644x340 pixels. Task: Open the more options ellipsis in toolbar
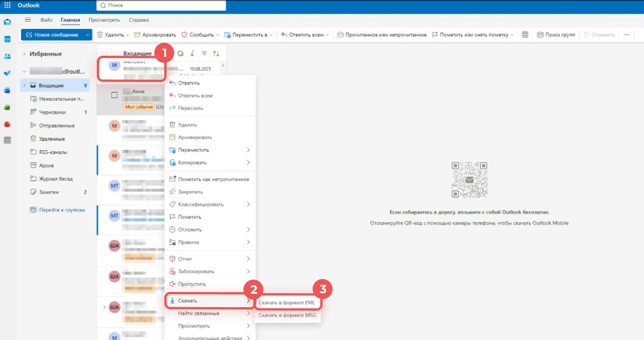tap(626, 35)
